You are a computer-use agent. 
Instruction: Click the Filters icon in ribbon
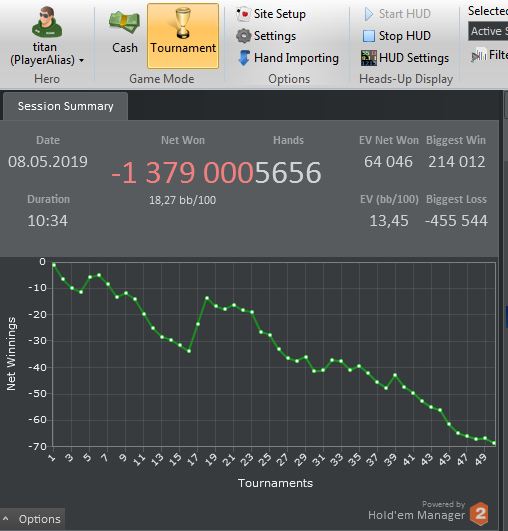(478, 56)
